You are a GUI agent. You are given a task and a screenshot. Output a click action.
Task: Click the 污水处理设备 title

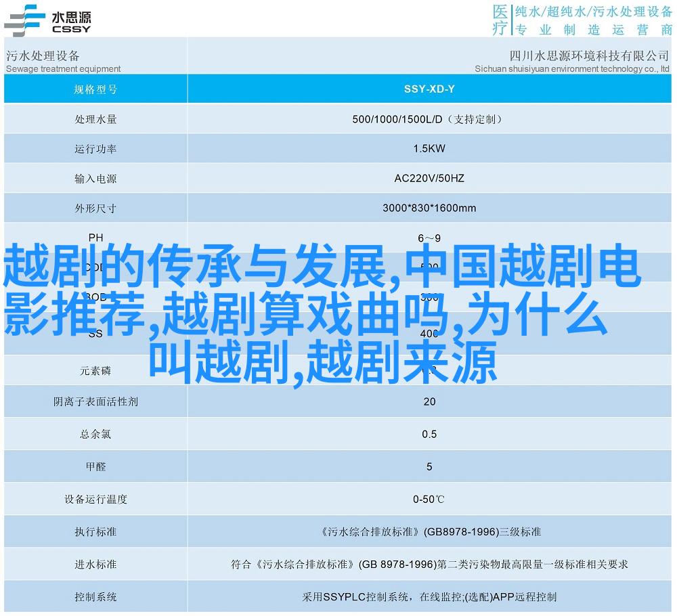coord(43,56)
